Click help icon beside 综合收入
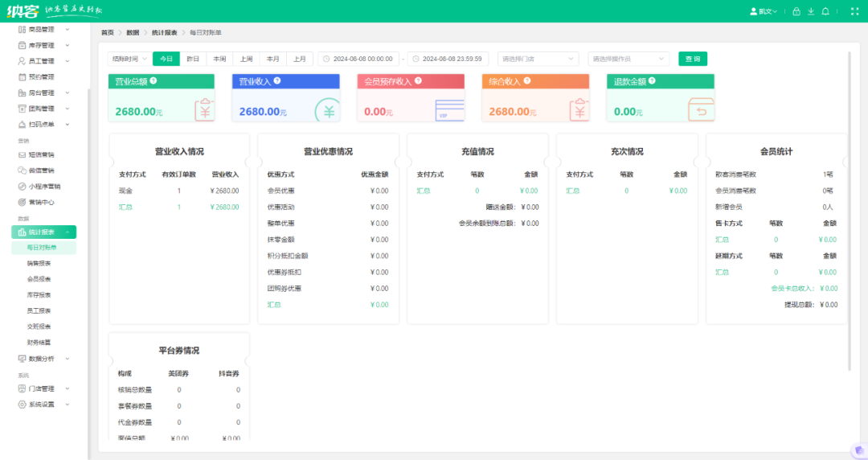Screen dimensions: 868x460 click(x=527, y=81)
